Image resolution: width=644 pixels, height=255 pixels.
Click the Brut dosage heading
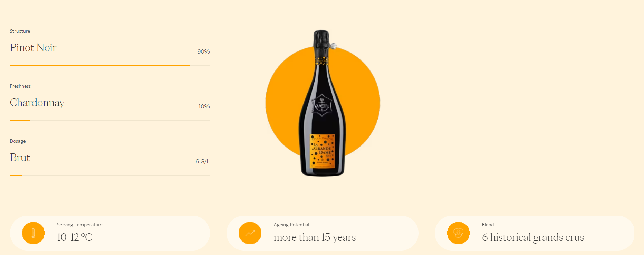point(20,158)
